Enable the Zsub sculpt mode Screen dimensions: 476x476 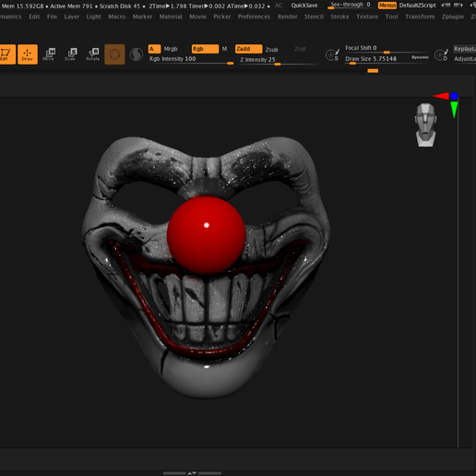point(272,50)
